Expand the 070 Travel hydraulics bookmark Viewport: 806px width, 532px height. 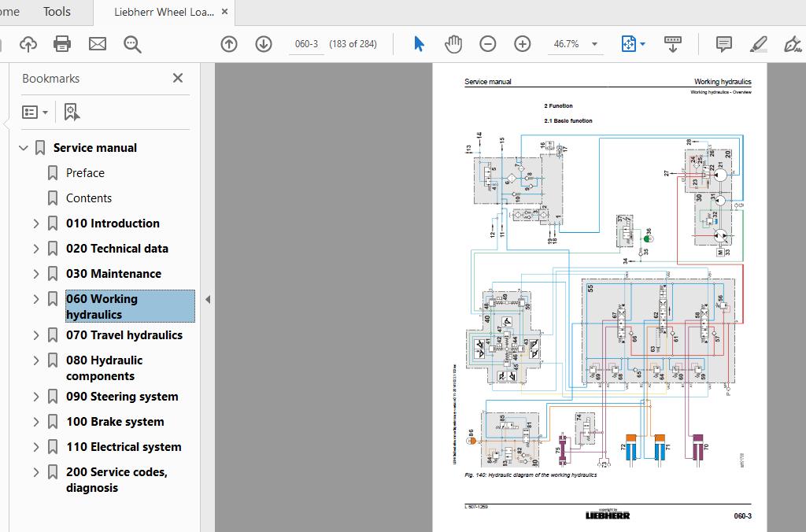pos(35,335)
